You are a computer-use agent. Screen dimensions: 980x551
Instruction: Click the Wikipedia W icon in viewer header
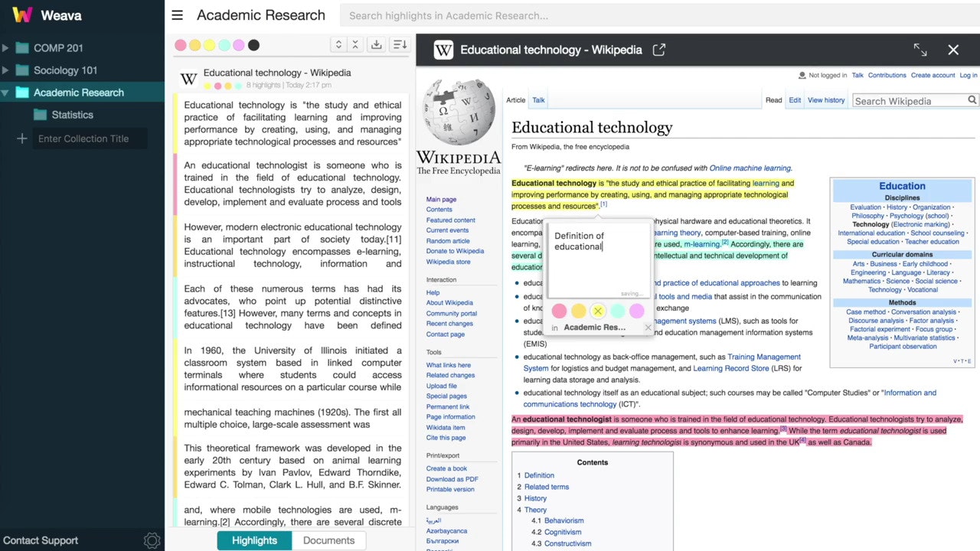443,50
